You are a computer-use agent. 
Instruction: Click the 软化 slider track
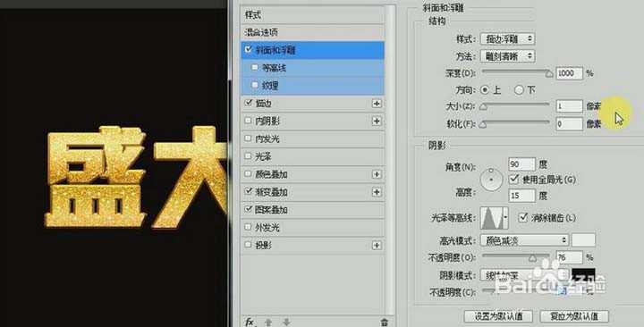pos(517,122)
